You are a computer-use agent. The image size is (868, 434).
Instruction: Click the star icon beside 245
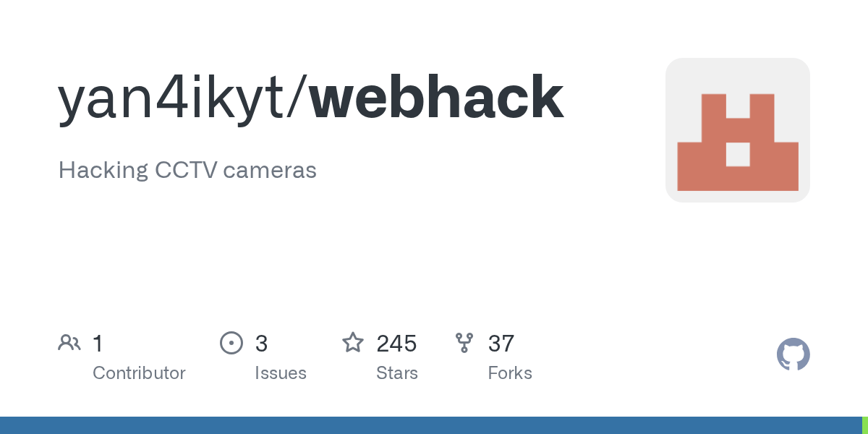point(353,342)
